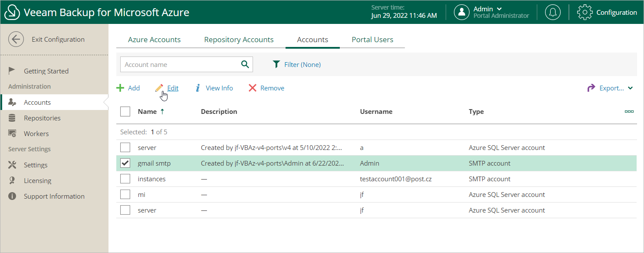Click the Edit link
The image size is (644, 253).
(173, 88)
